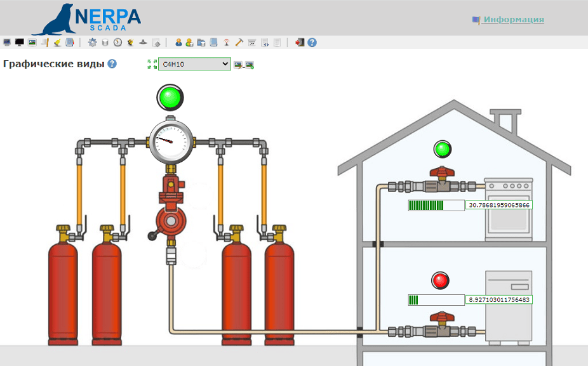Click the yellow plug toolbar icon
Viewport: 588px width, 366px height.
click(131, 42)
